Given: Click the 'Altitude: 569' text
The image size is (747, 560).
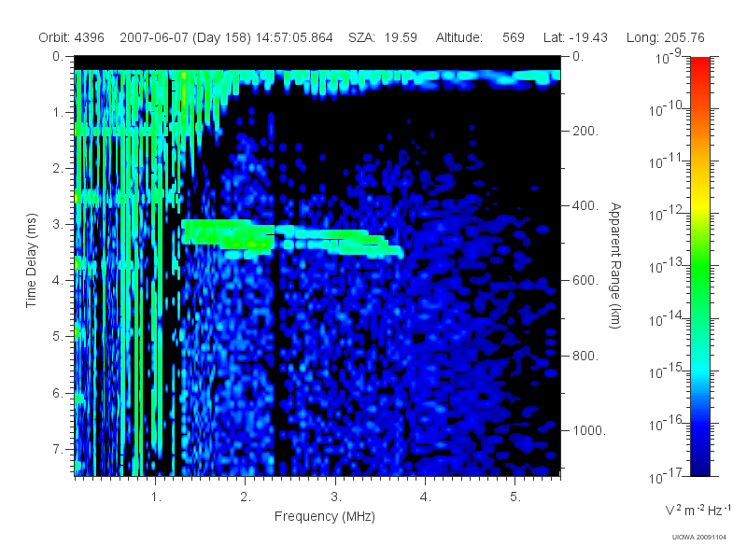Looking at the screenshot, I should [480, 37].
